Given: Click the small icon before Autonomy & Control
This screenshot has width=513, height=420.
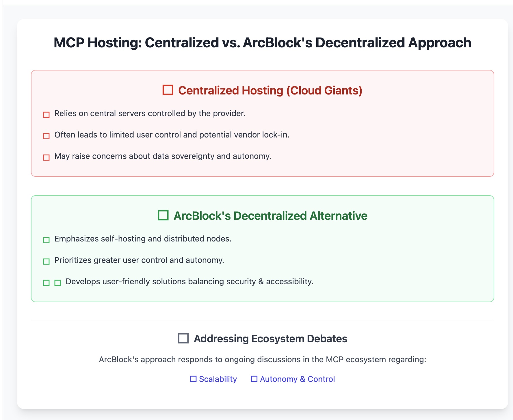Looking at the screenshot, I should pyautogui.click(x=254, y=379).
